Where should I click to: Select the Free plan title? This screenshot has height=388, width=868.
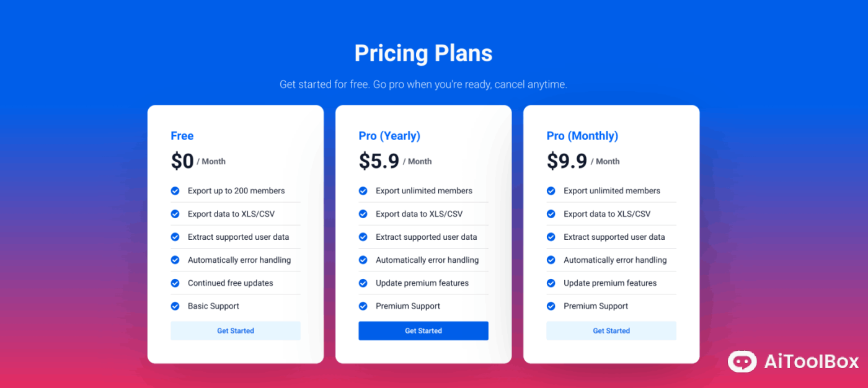tap(182, 136)
